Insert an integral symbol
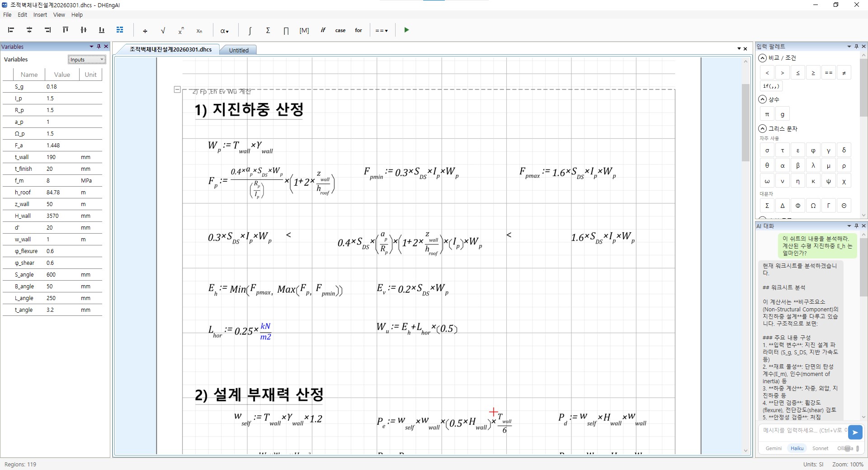868x470 pixels. [x=250, y=30]
